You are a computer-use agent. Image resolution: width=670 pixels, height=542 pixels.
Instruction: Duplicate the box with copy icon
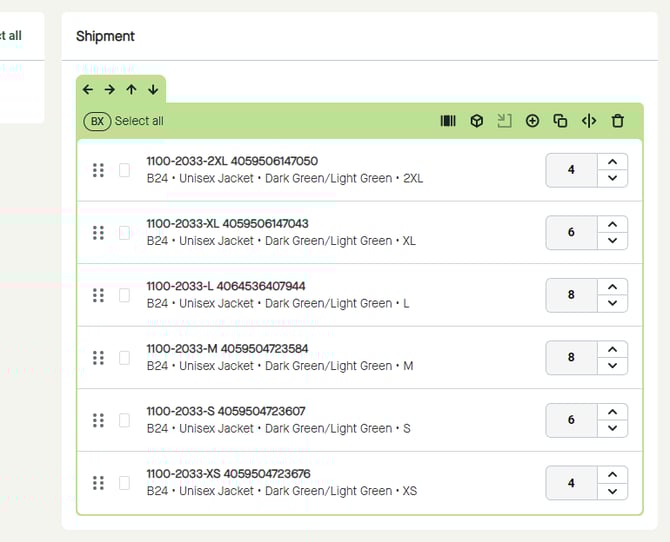tap(560, 121)
